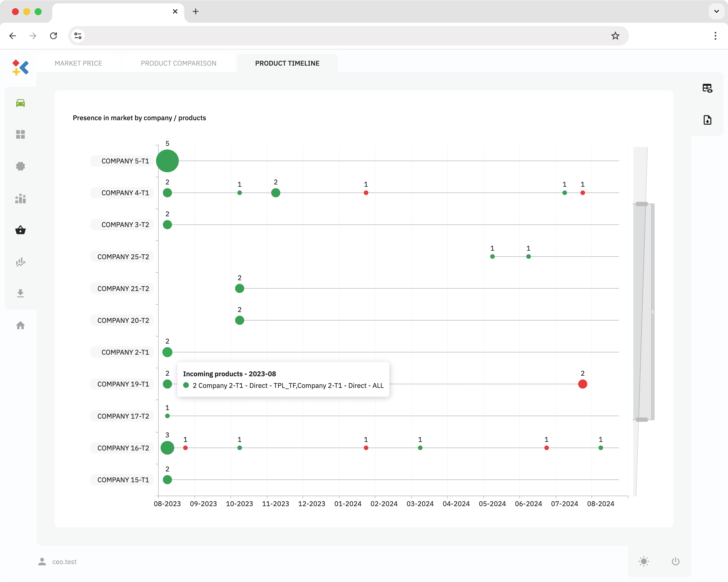Open the table view icon

click(707, 88)
